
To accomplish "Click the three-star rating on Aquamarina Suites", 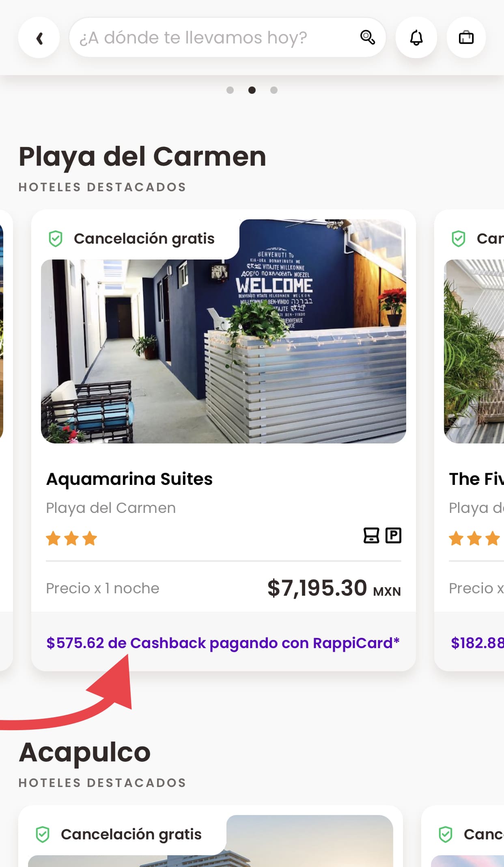I will coord(71,537).
